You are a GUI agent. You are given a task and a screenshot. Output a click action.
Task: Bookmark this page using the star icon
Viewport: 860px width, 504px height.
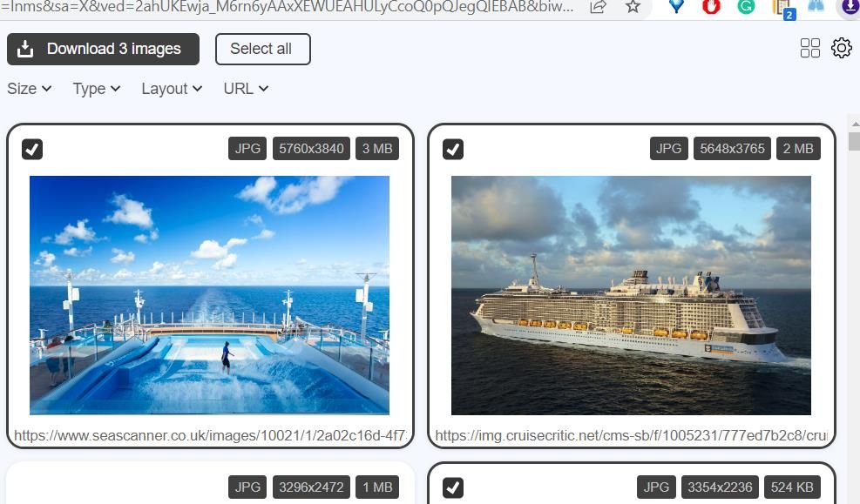coord(633,7)
